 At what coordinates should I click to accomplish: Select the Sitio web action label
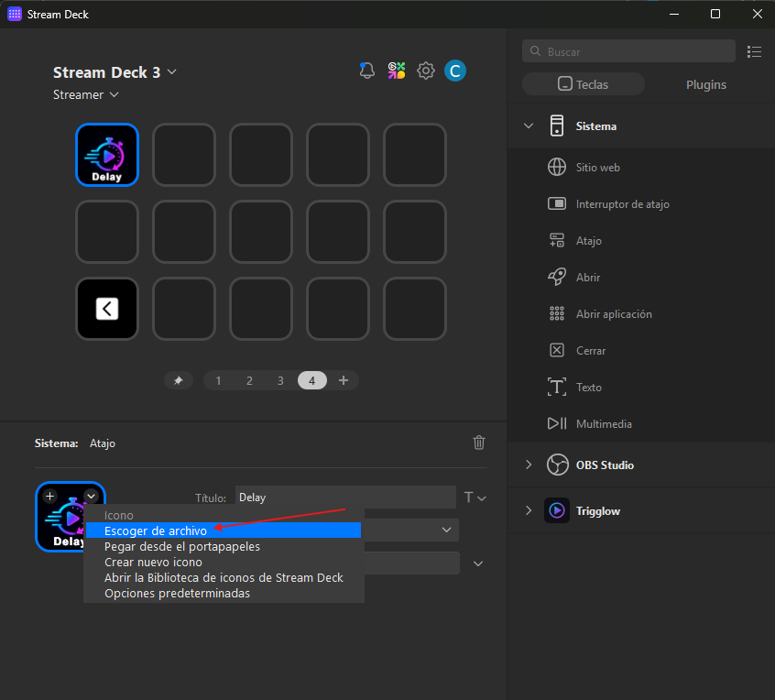(597, 167)
